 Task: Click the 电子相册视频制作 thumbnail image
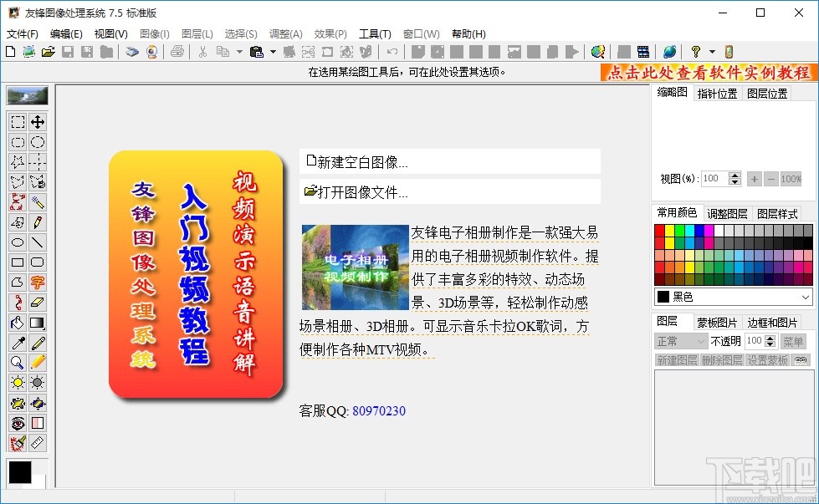click(x=356, y=267)
